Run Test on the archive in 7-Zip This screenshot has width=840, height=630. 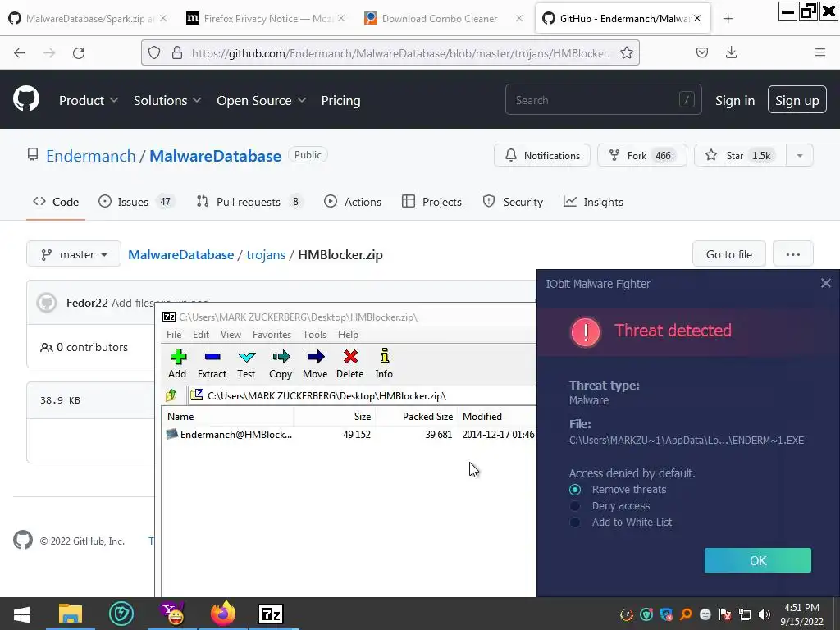coord(246,363)
